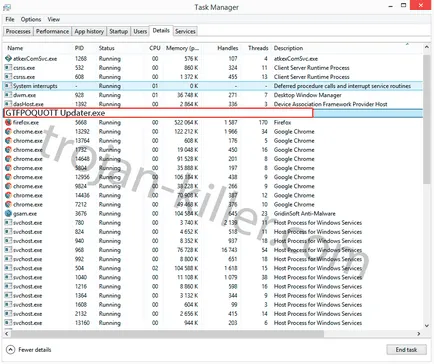The width and height of the screenshot is (434, 364).
Task: Open the File menu
Action: pos(10,19)
